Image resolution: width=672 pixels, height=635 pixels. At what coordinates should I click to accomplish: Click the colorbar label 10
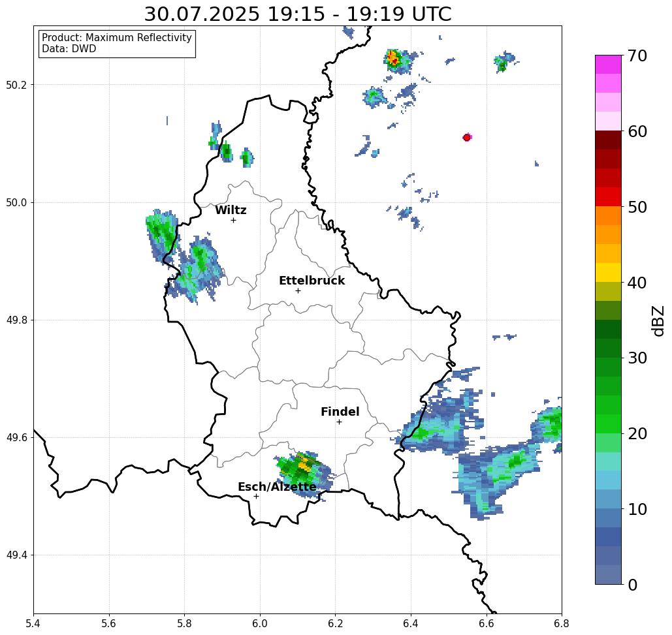637,509
